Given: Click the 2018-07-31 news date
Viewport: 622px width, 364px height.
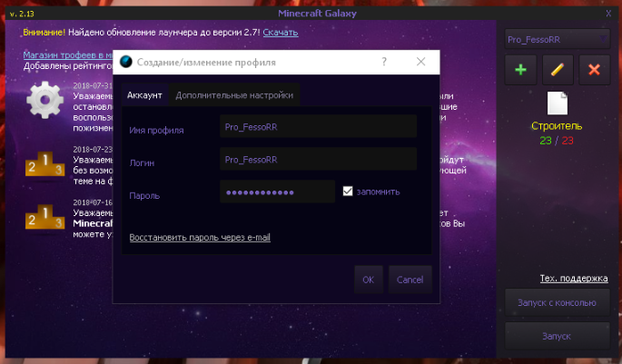Looking at the screenshot, I should [x=93, y=85].
